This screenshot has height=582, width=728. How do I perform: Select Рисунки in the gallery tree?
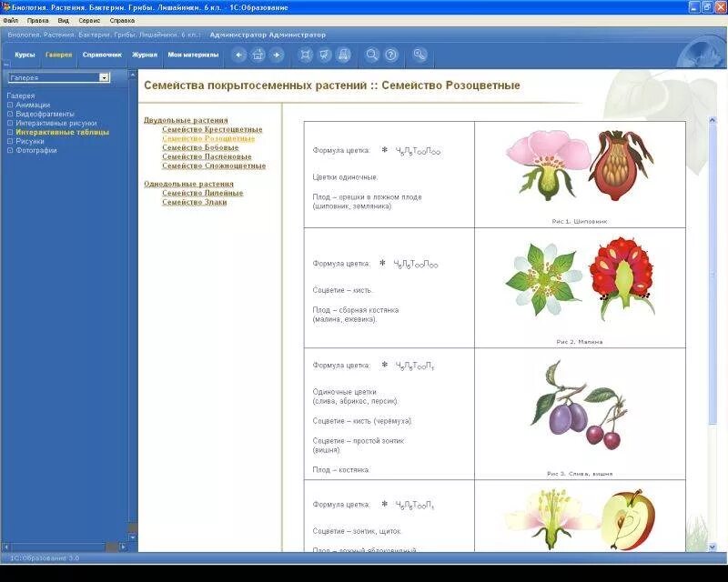click(30, 141)
